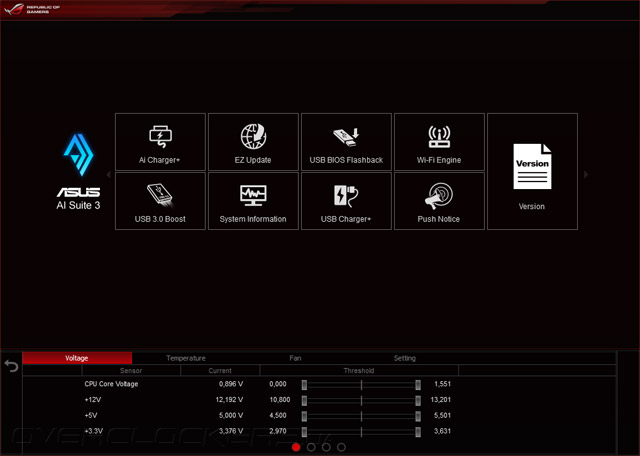Click +5V upper threshold slider handle

click(x=418, y=416)
